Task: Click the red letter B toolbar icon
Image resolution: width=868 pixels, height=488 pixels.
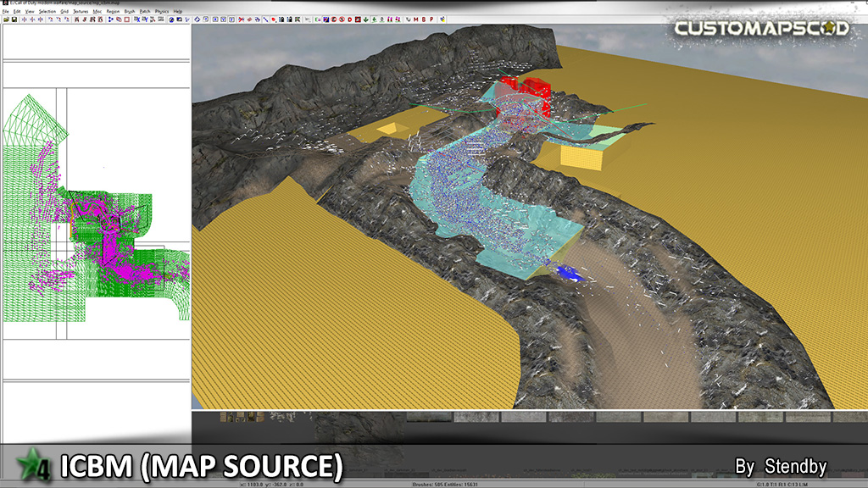Action: pyautogui.click(x=424, y=19)
